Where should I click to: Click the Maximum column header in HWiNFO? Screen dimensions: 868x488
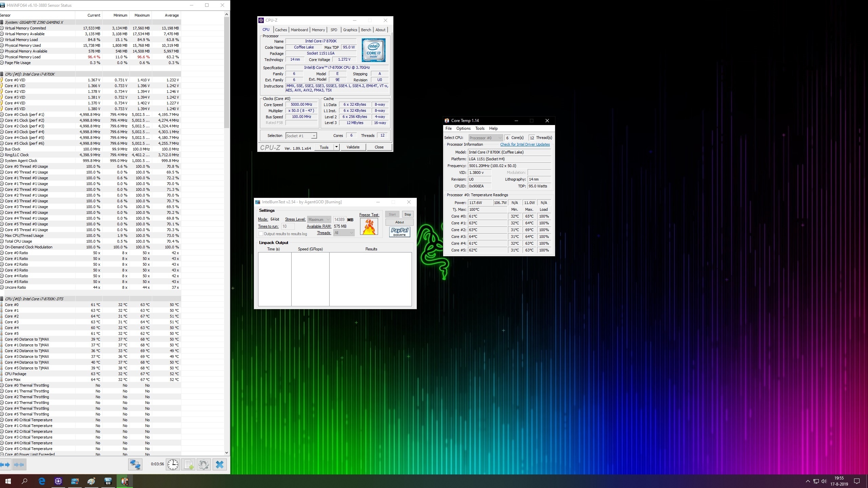tap(141, 15)
